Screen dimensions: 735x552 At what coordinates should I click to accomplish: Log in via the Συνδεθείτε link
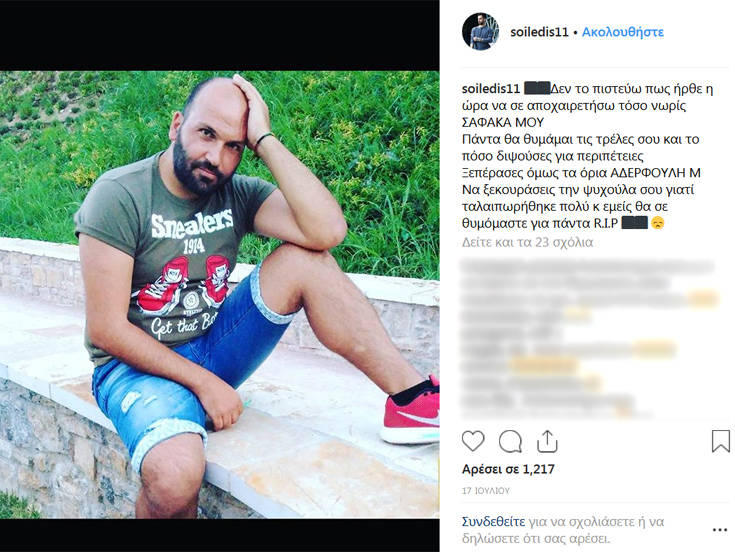click(493, 522)
